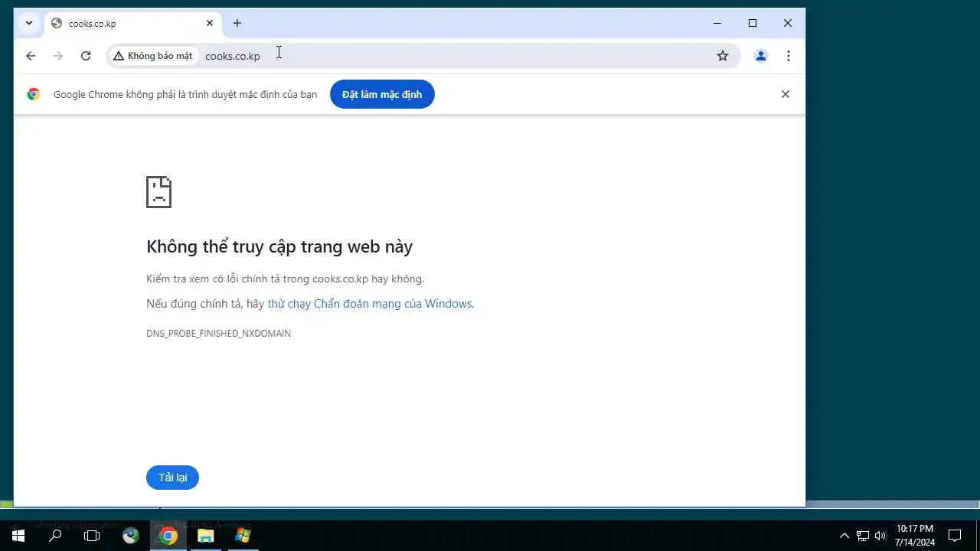The image size is (980, 551).
Task: Reload the page with the refresh icon
Action: [86, 56]
